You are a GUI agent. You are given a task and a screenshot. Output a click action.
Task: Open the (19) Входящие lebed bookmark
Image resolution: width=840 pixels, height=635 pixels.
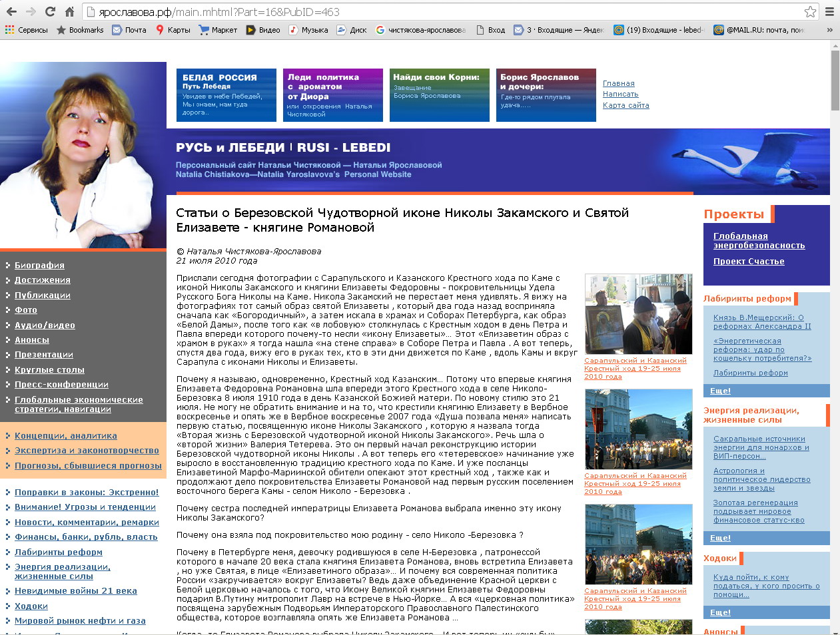pos(659,30)
